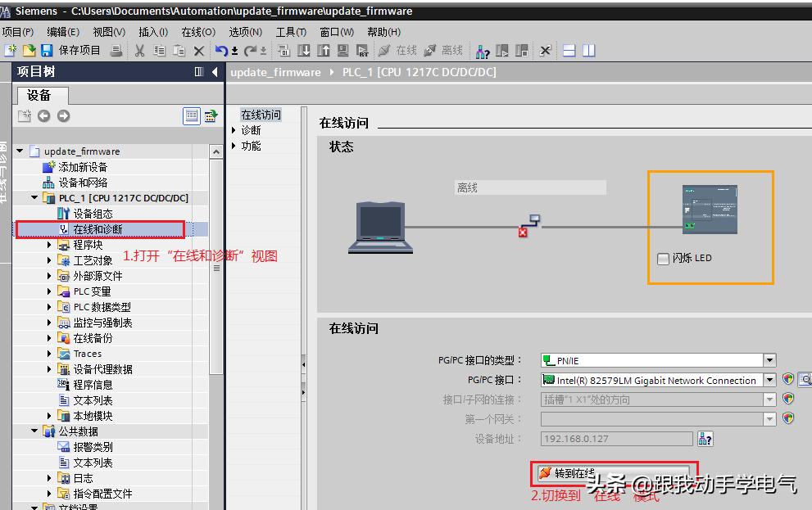Click shield icon beside PG/PC 接口 dropdown
The height and width of the screenshot is (510, 812).
(x=788, y=379)
